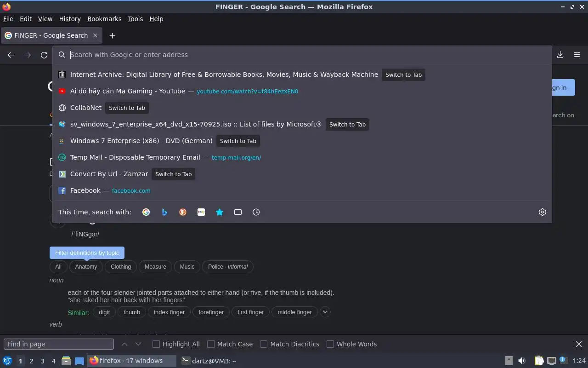Expand more similar words chevron
588x368 pixels.
click(325, 312)
